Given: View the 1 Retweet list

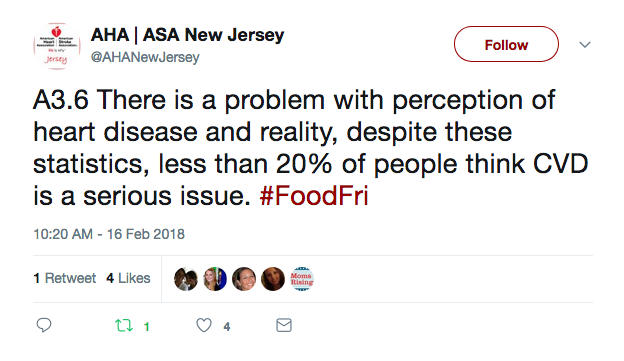Looking at the screenshot, I should click(x=65, y=278).
